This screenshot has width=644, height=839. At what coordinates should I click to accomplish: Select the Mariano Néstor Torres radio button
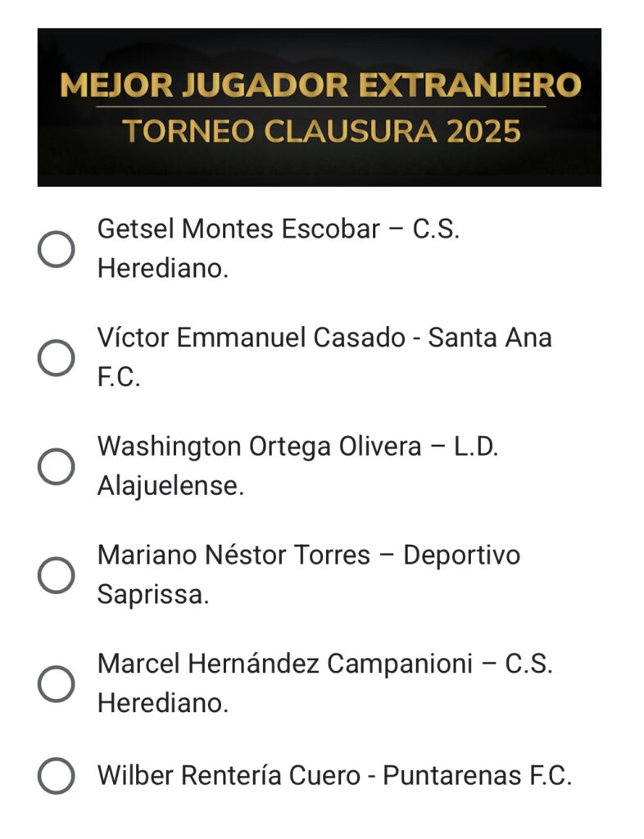(x=57, y=575)
